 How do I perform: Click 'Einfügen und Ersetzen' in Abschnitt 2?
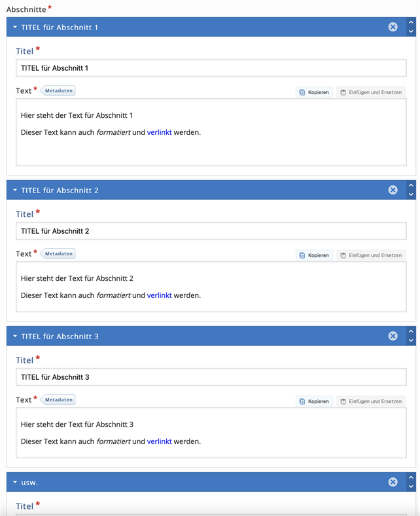click(x=371, y=255)
